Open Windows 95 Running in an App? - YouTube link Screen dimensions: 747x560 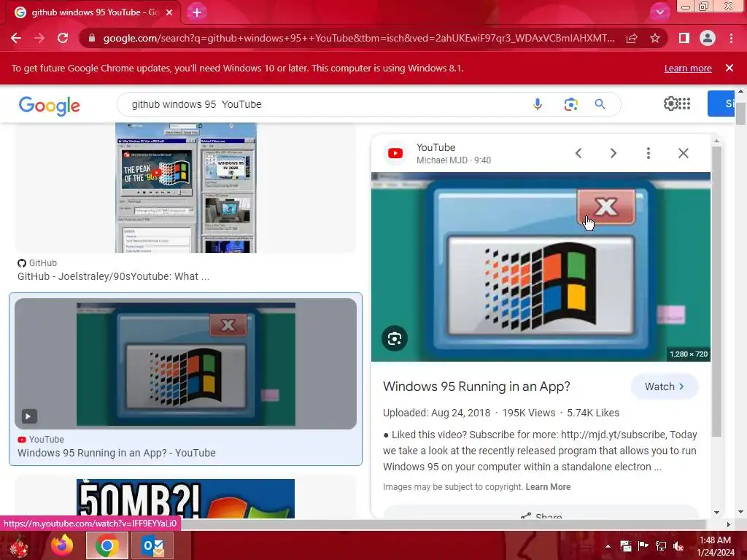tap(116, 453)
